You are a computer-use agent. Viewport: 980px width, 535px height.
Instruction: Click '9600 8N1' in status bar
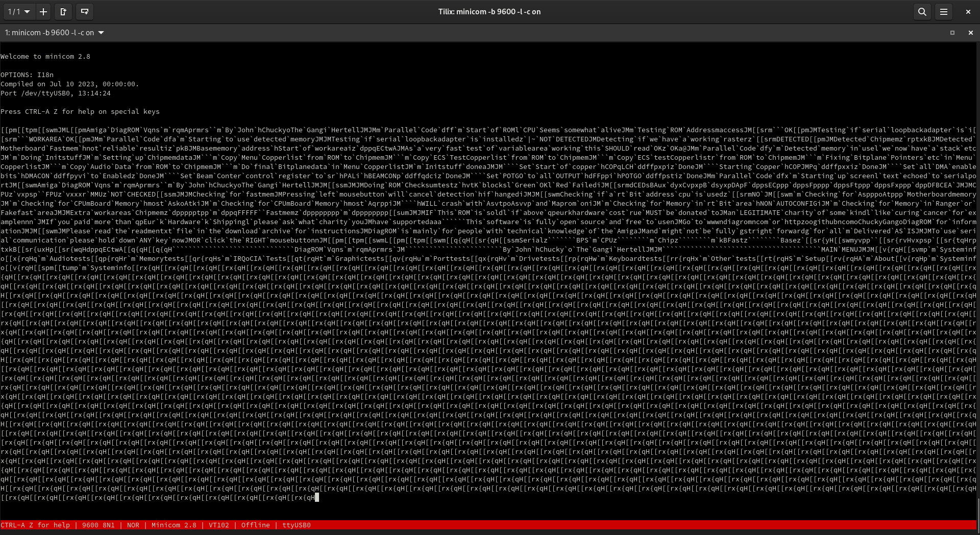pos(99,525)
